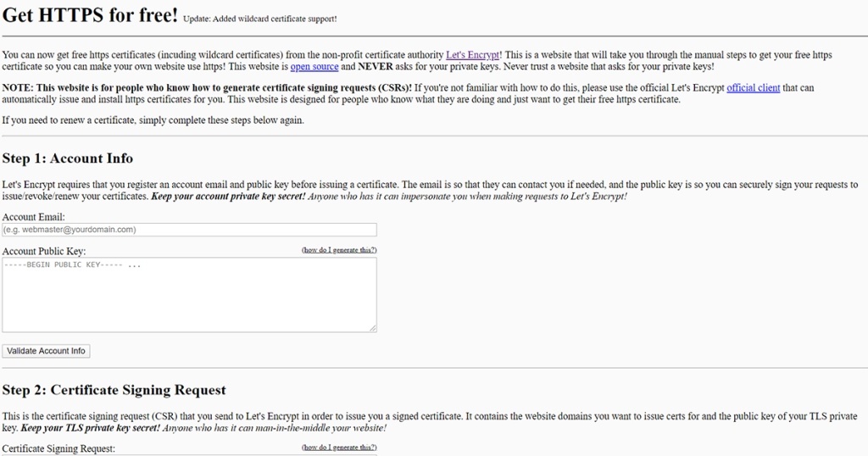Open CSR "how do I generate this?" help
This screenshot has width=868, height=456.
click(339, 447)
